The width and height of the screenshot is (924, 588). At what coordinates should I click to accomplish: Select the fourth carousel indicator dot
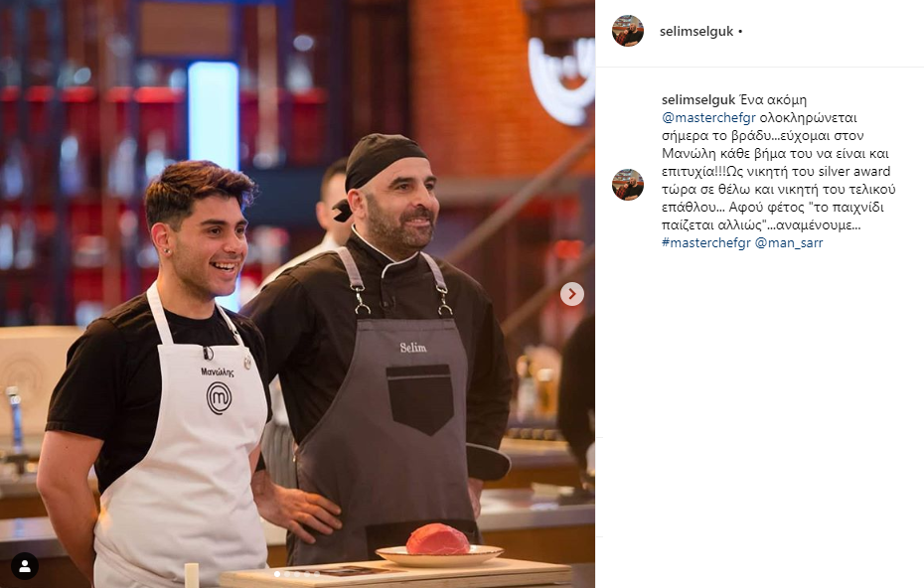tap(307, 574)
